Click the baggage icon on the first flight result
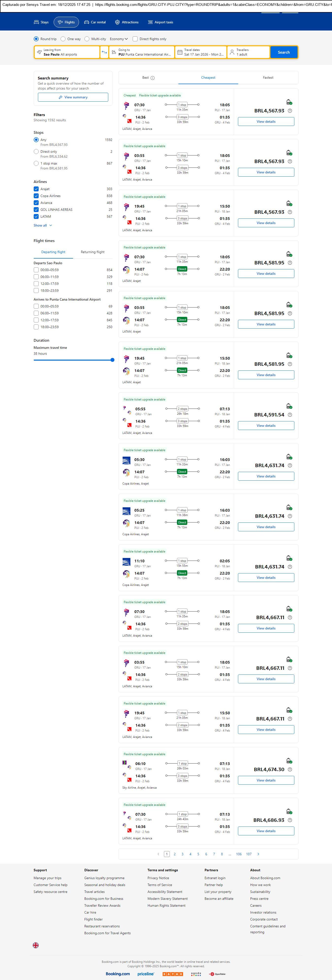 pyautogui.click(x=289, y=102)
